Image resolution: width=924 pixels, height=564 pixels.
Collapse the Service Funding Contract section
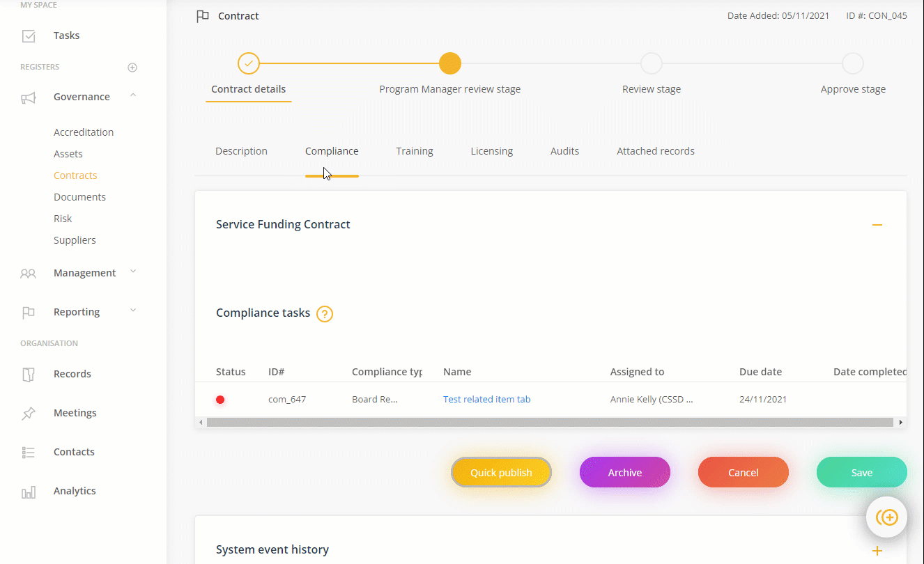[877, 224]
